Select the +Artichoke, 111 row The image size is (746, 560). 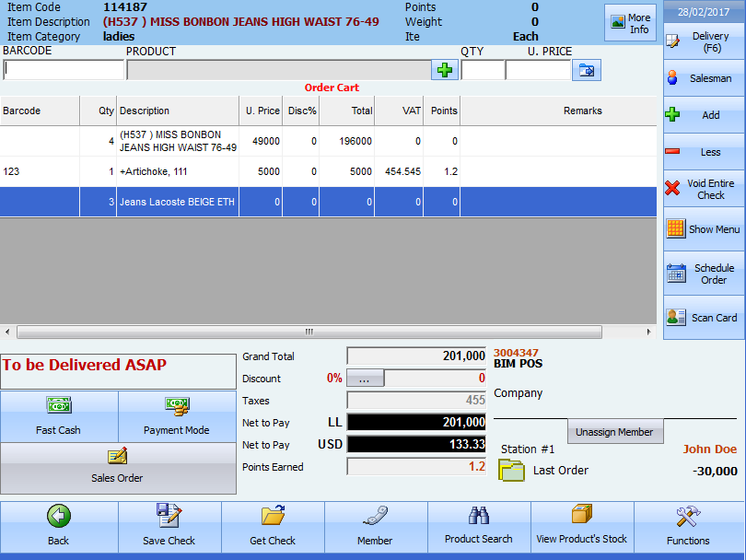click(x=328, y=171)
